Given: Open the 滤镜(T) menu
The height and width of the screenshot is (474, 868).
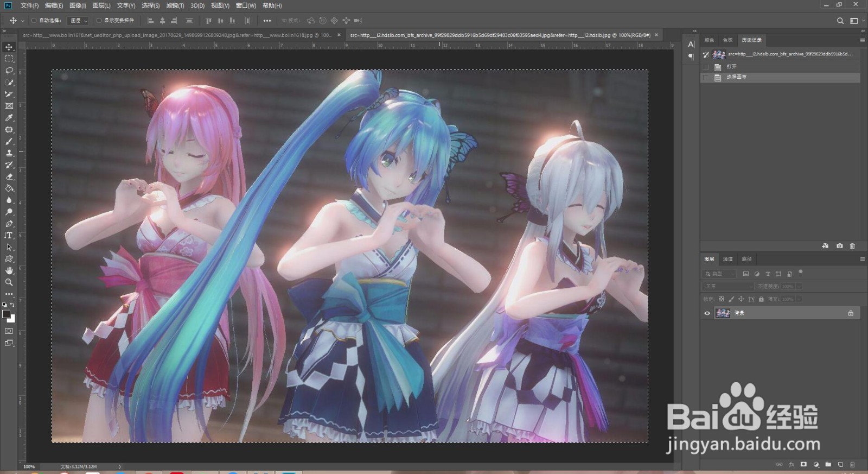Looking at the screenshot, I should (175, 5).
